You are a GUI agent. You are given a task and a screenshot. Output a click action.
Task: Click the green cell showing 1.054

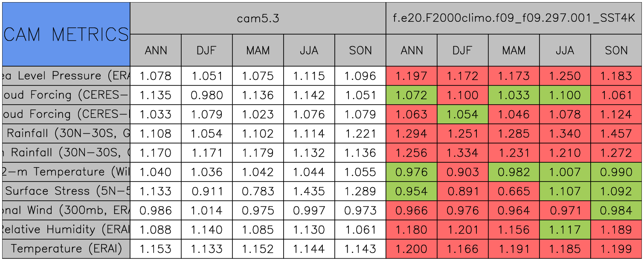coord(462,114)
